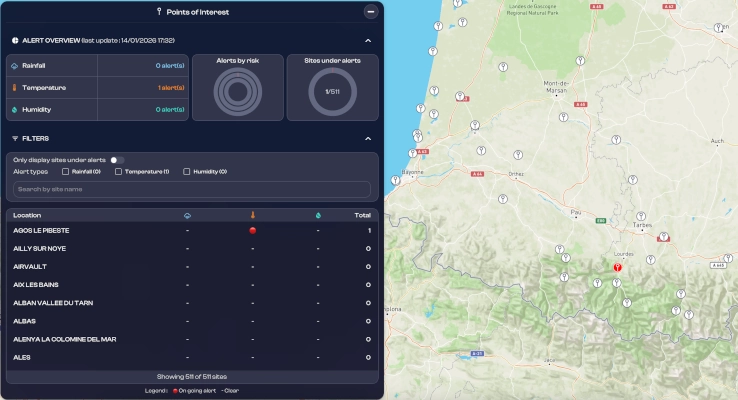Image resolution: width=738 pixels, height=400 pixels.
Task: Click the Alert Overview clock icon
Action: [x=15, y=40]
